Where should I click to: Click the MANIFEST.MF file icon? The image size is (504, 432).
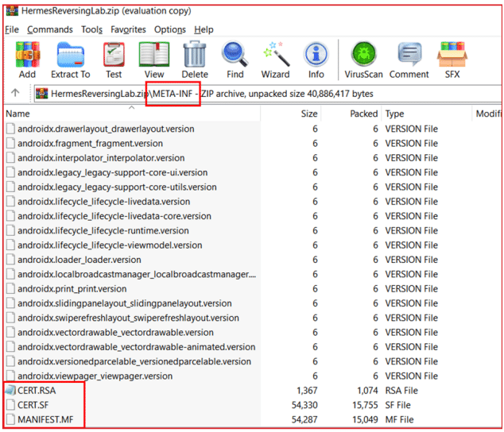(x=10, y=419)
